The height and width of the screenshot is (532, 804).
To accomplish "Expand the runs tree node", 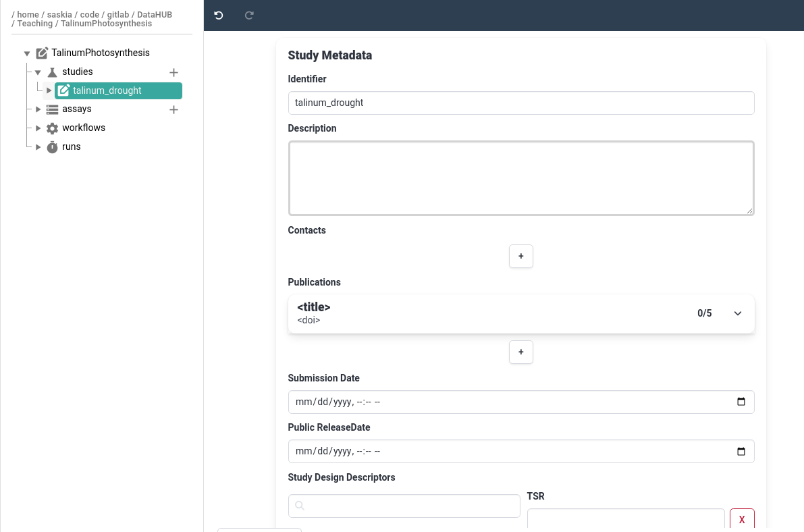I will (38, 147).
